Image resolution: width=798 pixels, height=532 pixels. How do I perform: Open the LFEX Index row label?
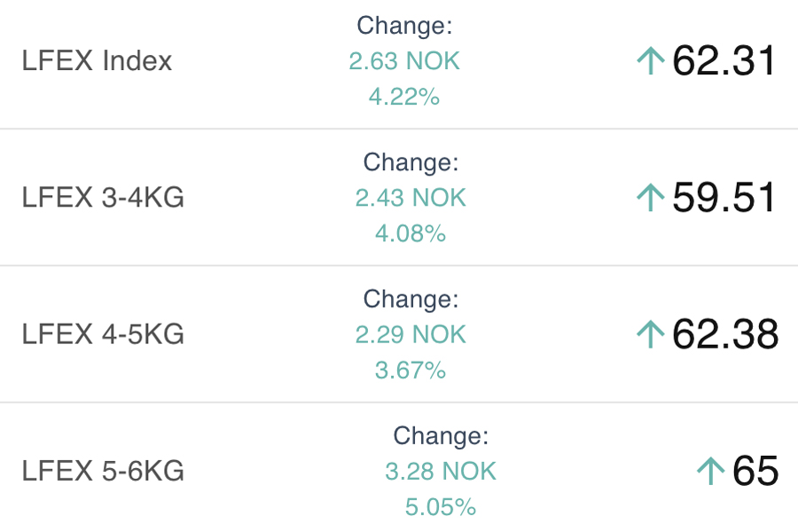[97, 61]
